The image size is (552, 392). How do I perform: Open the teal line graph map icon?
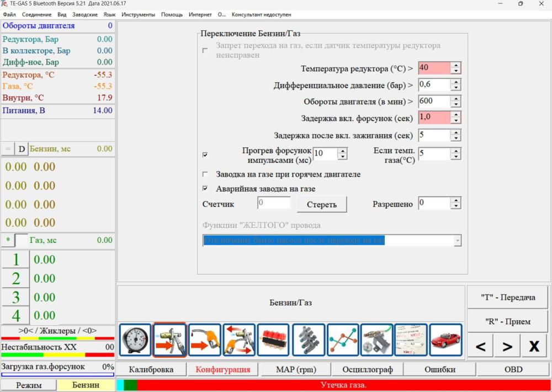[x=343, y=340]
